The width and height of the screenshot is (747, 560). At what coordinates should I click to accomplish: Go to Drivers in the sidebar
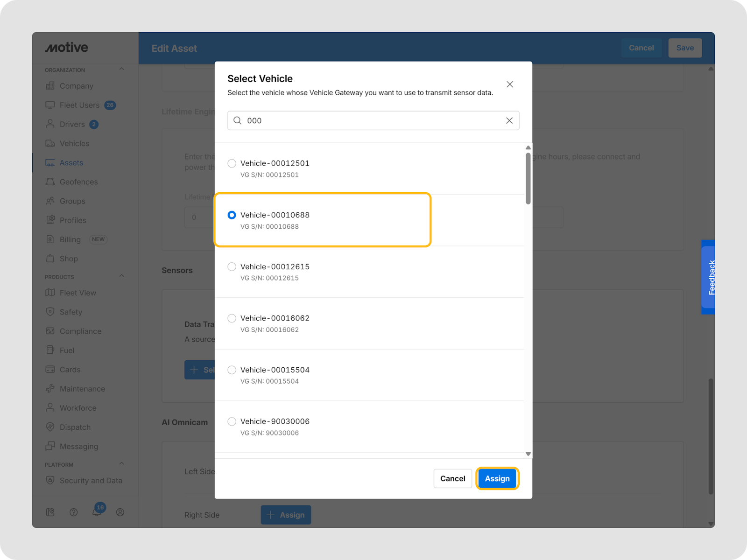pyautogui.click(x=72, y=124)
